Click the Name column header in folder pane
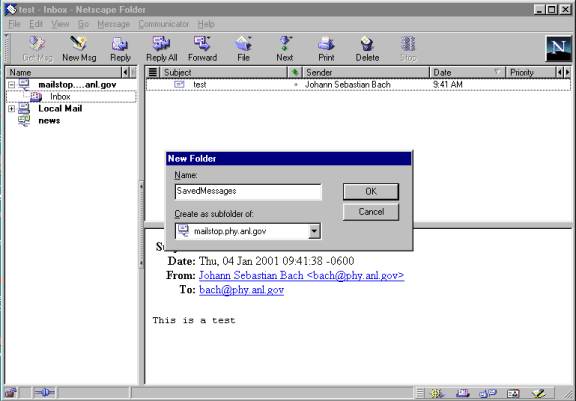This screenshot has height=401, width=576. pyautogui.click(x=64, y=72)
